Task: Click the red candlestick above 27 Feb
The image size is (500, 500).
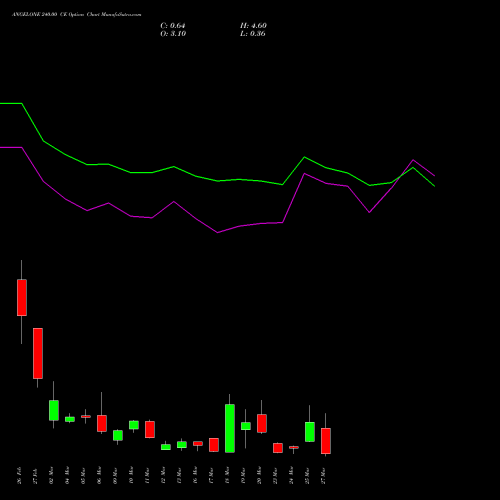Action: point(38,353)
